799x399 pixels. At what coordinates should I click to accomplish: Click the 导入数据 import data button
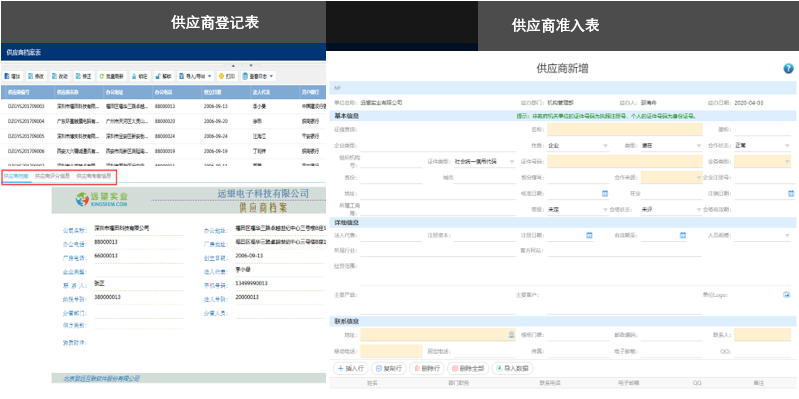pos(512,368)
